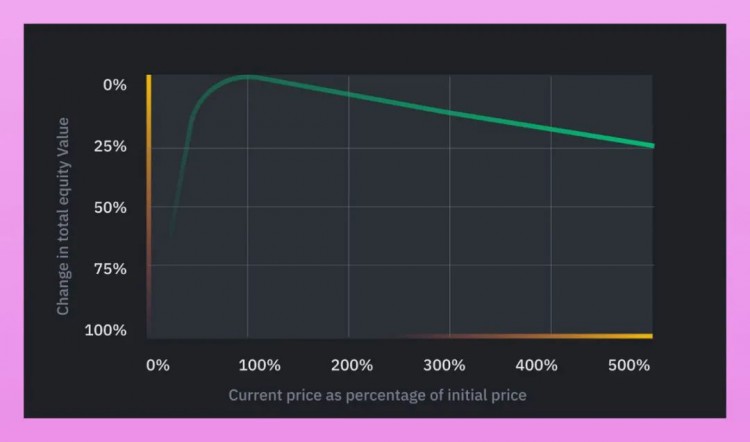Click the 50% y-axis label

pyautogui.click(x=114, y=208)
